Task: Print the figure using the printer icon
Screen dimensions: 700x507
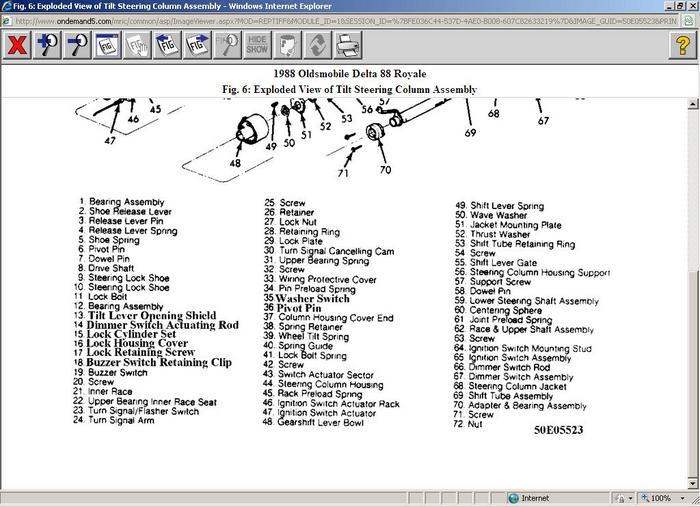Action: [x=348, y=45]
